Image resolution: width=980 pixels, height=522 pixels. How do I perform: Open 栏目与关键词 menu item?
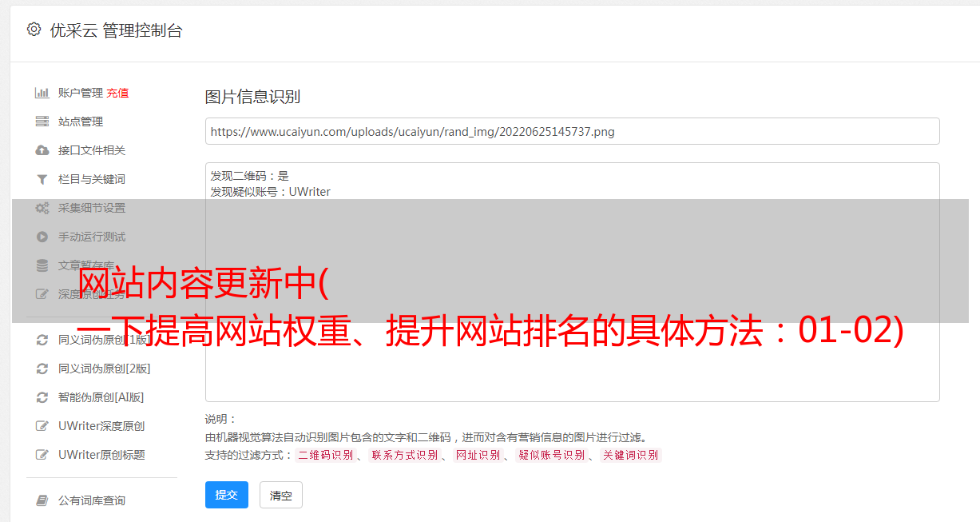[92, 179]
